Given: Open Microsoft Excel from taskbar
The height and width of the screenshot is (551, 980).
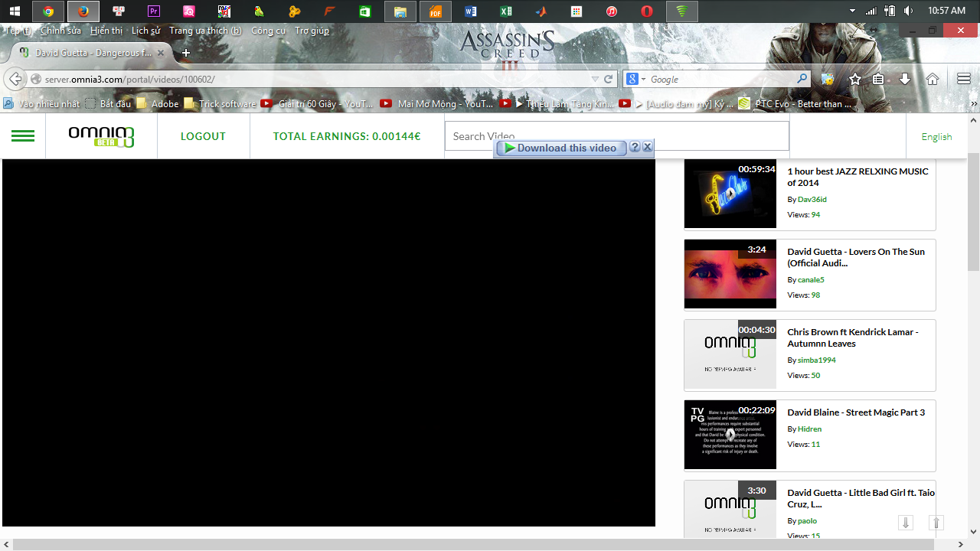Looking at the screenshot, I should tap(506, 11).
